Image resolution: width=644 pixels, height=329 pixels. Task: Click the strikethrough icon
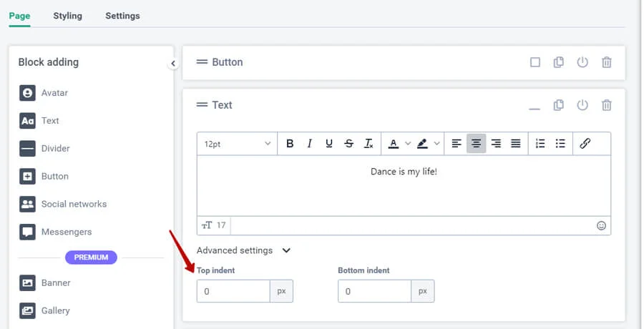coord(348,144)
